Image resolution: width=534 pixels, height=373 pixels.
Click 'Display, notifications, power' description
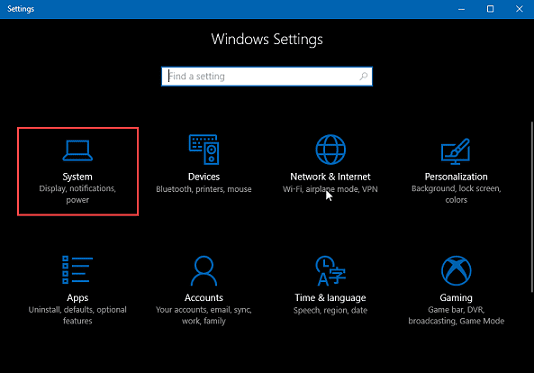point(78,194)
